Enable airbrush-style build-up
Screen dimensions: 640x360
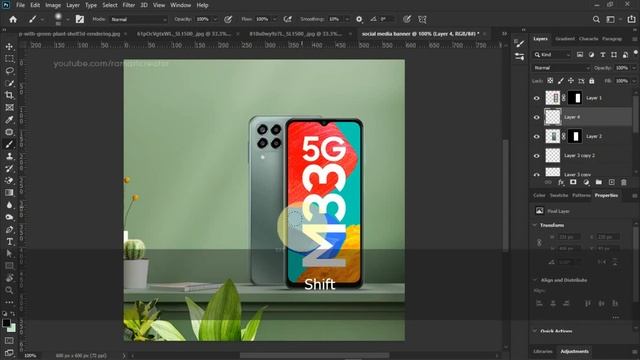pos(288,19)
